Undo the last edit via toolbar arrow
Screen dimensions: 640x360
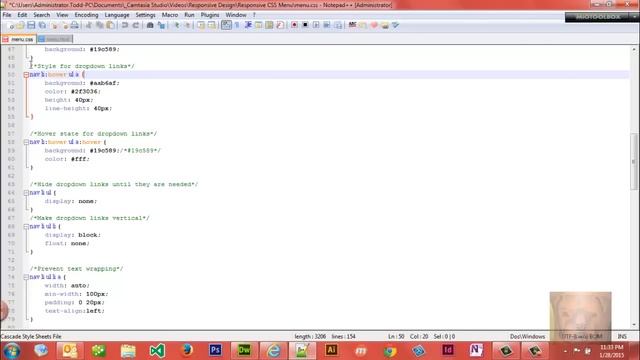tap(125, 25)
